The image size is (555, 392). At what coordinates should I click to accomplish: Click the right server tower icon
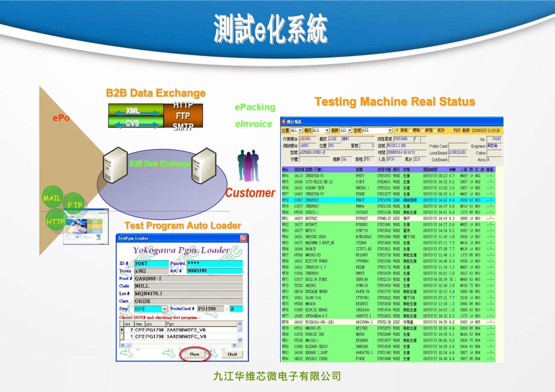point(204,166)
